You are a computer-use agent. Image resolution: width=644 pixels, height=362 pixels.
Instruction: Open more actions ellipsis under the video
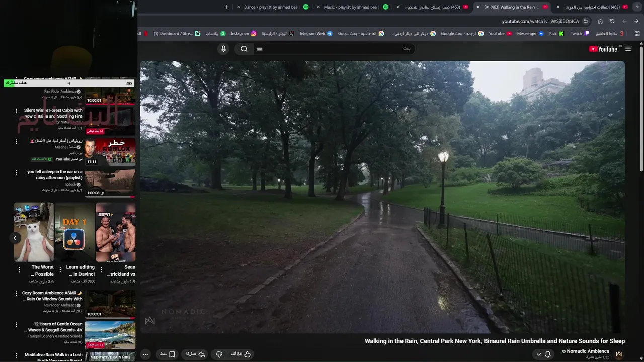point(145,354)
